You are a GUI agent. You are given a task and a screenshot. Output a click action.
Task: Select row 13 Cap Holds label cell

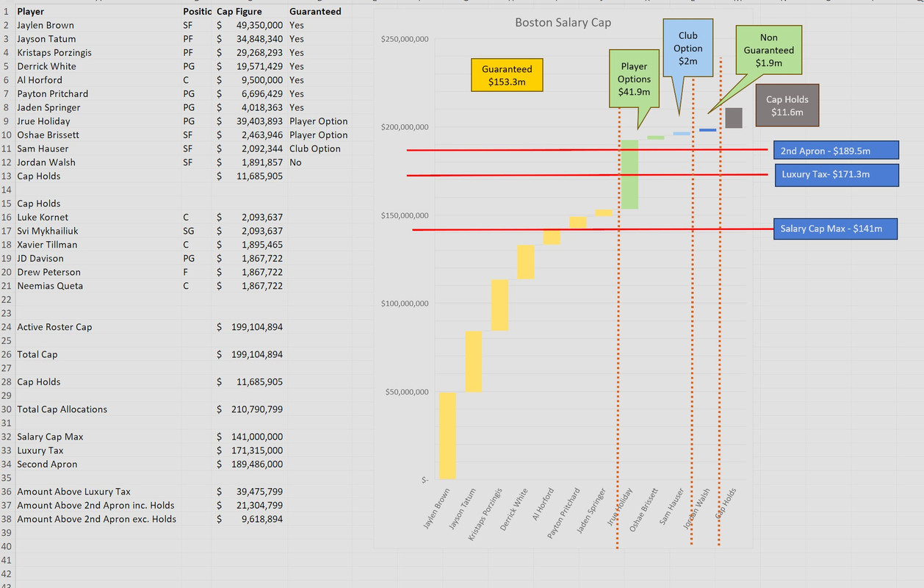(98, 176)
